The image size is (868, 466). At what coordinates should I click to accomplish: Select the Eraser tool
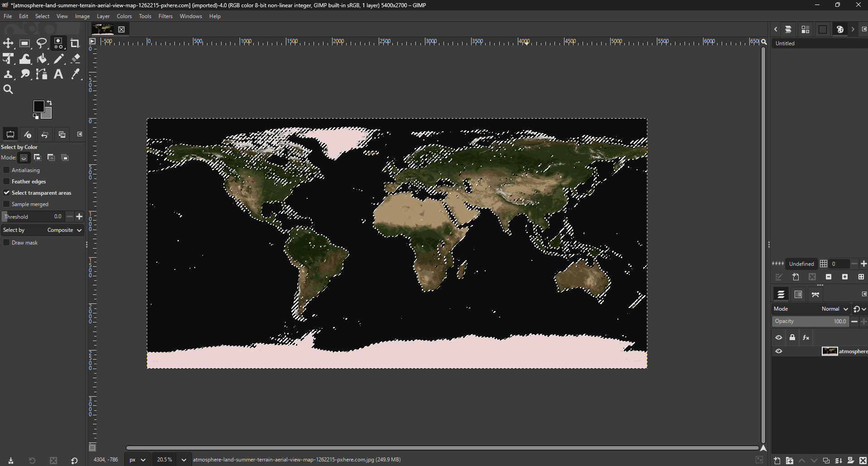(x=76, y=59)
